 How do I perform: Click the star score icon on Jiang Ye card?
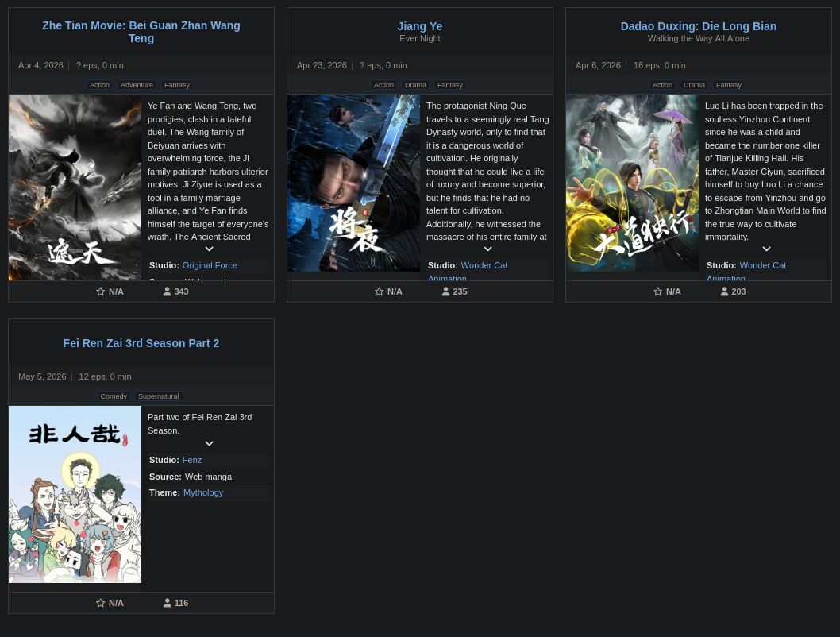pos(380,292)
